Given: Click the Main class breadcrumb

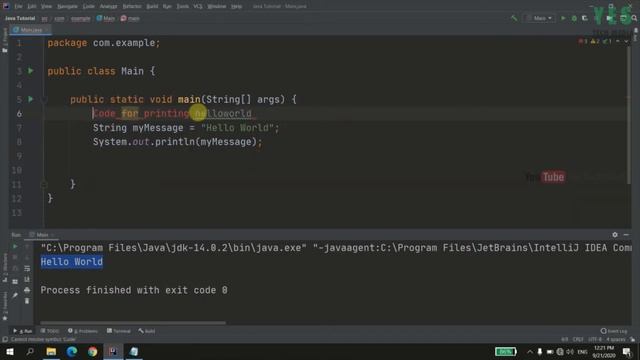Looking at the screenshot, I should pos(106,18).
